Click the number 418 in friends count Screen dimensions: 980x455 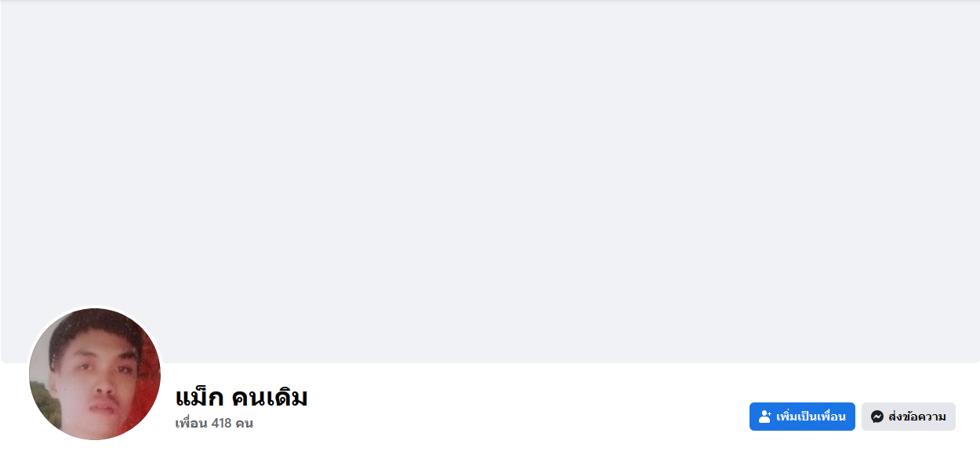(x=221, y=424)
